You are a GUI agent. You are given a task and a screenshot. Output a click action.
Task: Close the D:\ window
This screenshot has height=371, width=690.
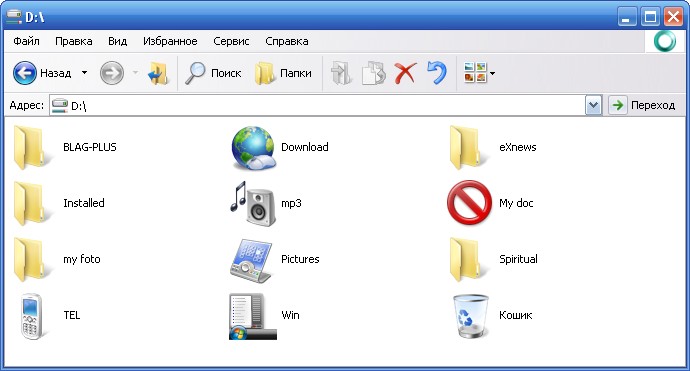click(674, 17)
